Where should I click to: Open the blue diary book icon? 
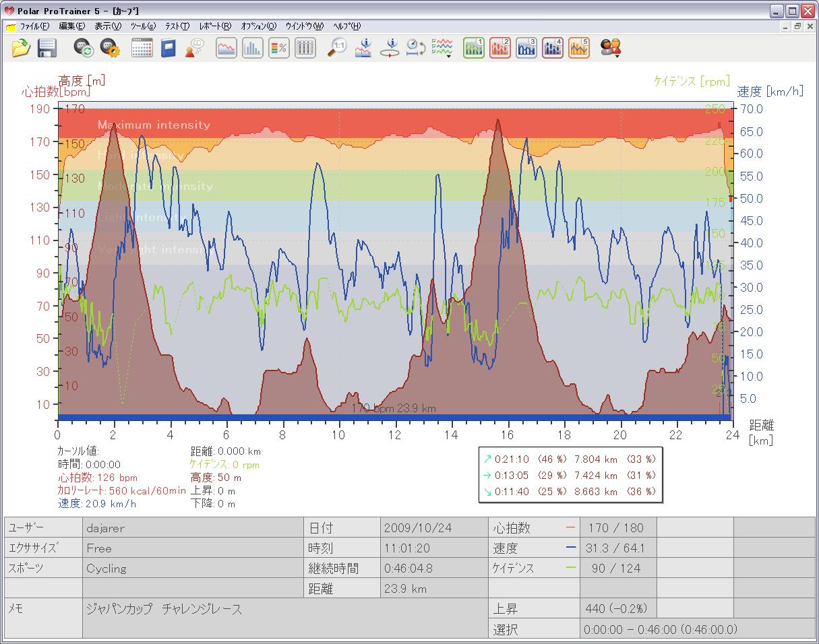168,48
